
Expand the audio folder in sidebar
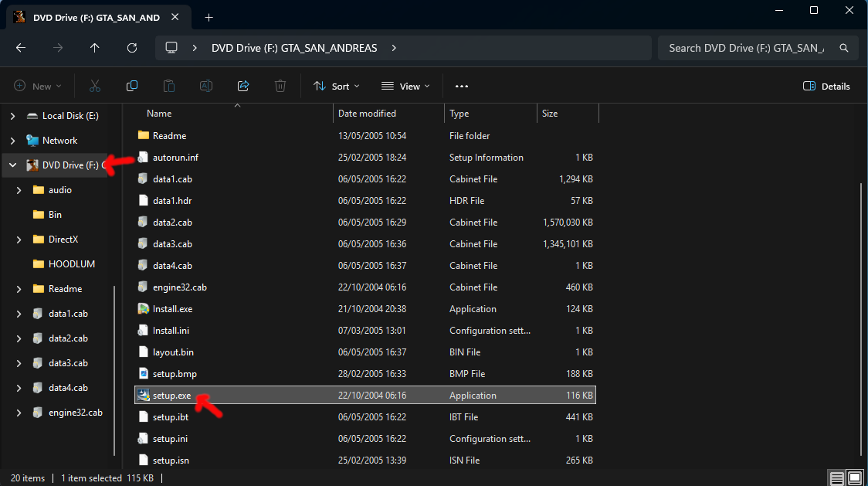click(x=19, y=190)
